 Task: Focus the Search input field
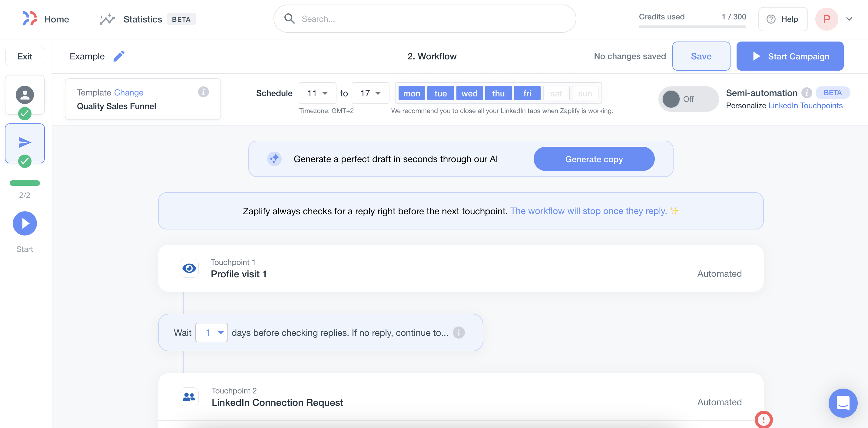(425, 19)
